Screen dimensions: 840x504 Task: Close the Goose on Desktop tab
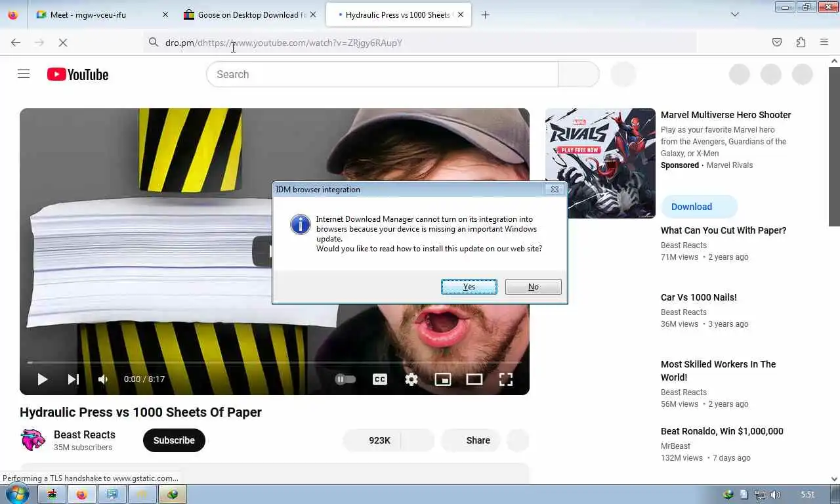[x=313, y=14]
